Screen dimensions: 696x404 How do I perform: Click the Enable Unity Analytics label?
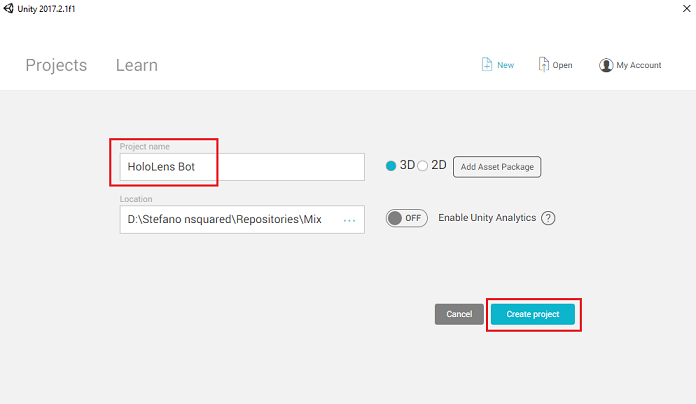coord(487,218)
